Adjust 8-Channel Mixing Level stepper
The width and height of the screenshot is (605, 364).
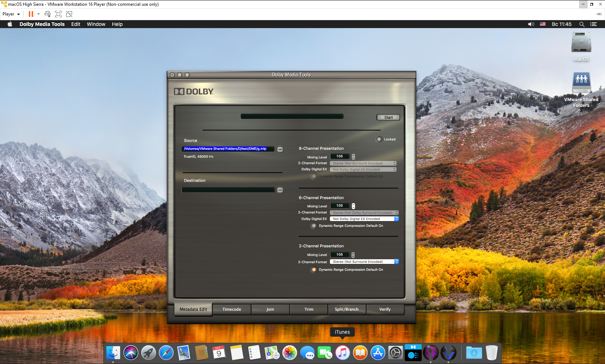pos(353,157)
